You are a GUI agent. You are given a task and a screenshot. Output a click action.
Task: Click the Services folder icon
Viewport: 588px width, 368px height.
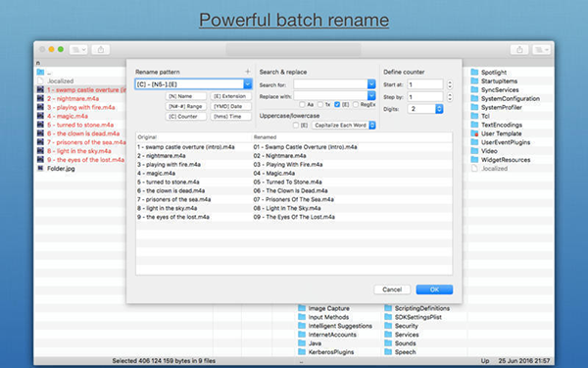click(388, 335)
